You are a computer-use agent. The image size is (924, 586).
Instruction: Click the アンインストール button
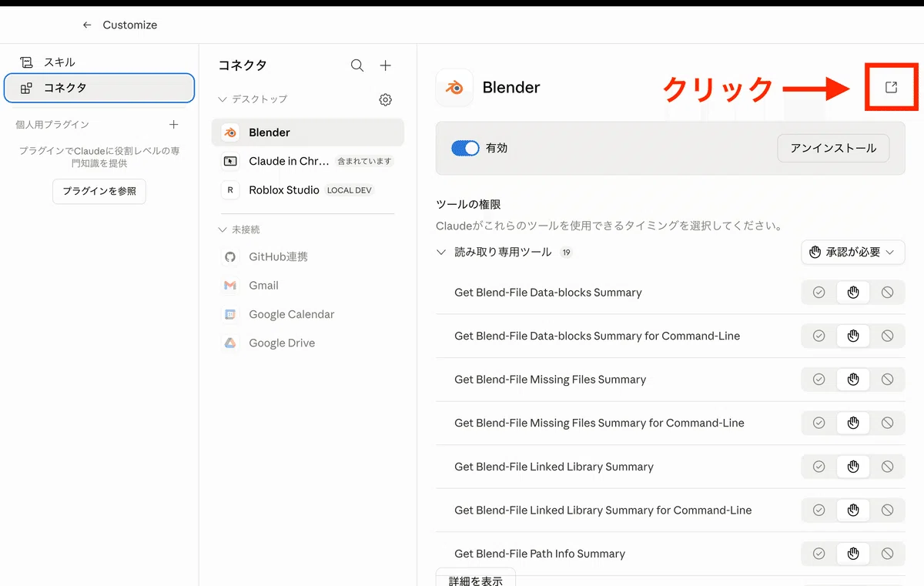[833, 148]
